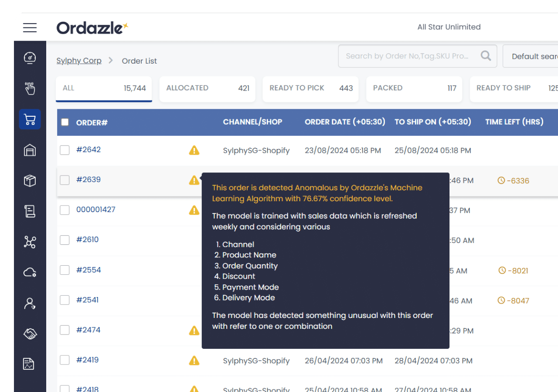Open the hamburger menu
This screenshot has width=558, height=392.
[x=30, y=27]
